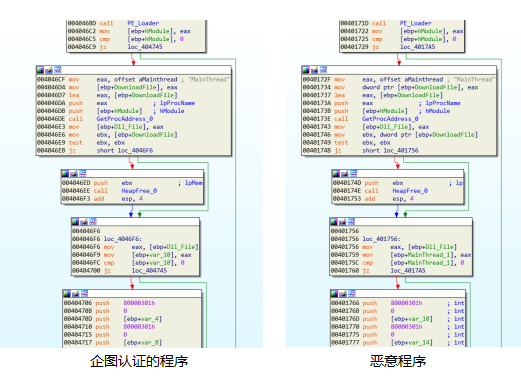Click group-nodes icon on right loc_401756 block

coord(351,222)
